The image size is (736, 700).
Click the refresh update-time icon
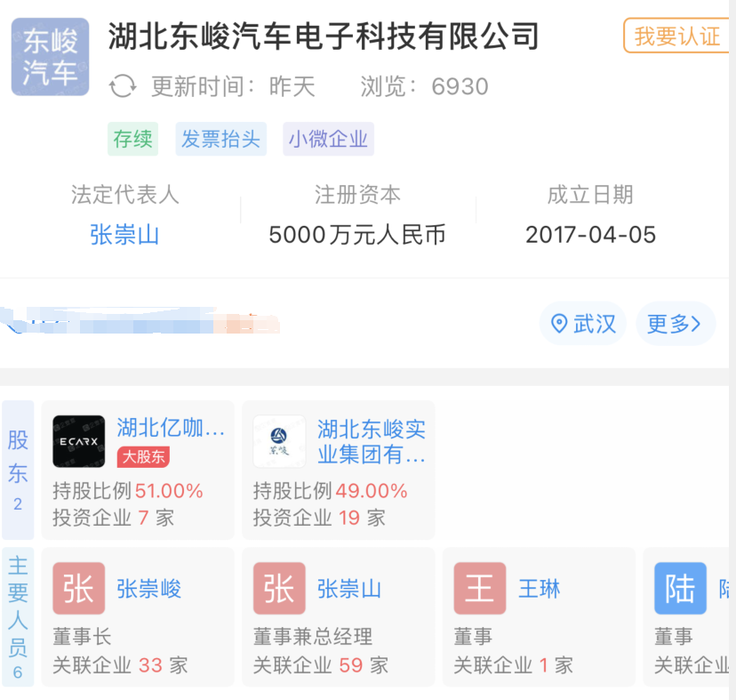point(123,86)
